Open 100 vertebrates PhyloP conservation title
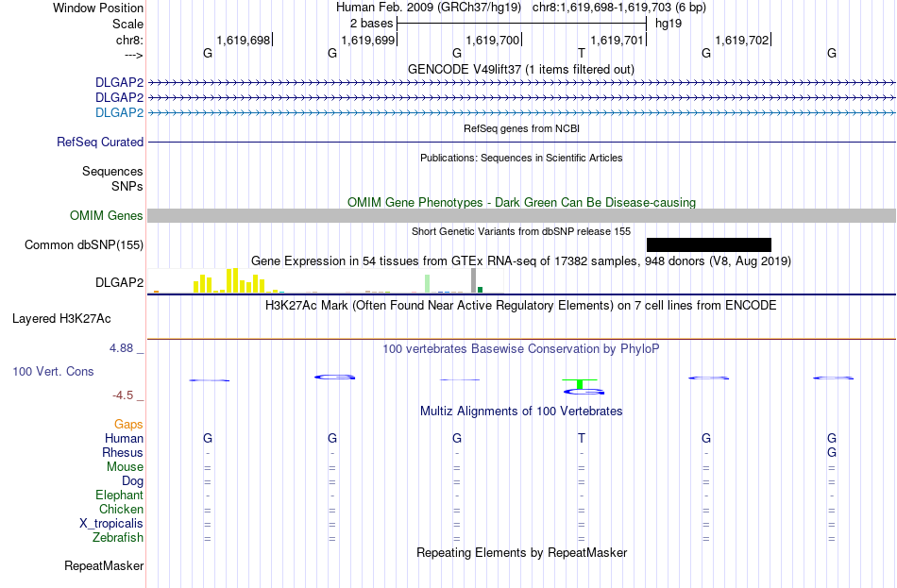This screenshot has height=588, width=897. pyautogui.click(x=520, y=349)
